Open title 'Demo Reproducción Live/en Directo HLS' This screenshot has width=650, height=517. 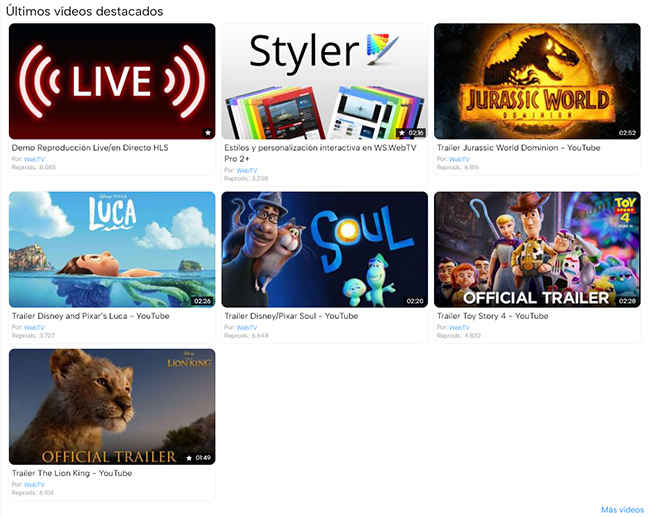tap(90, 148)
